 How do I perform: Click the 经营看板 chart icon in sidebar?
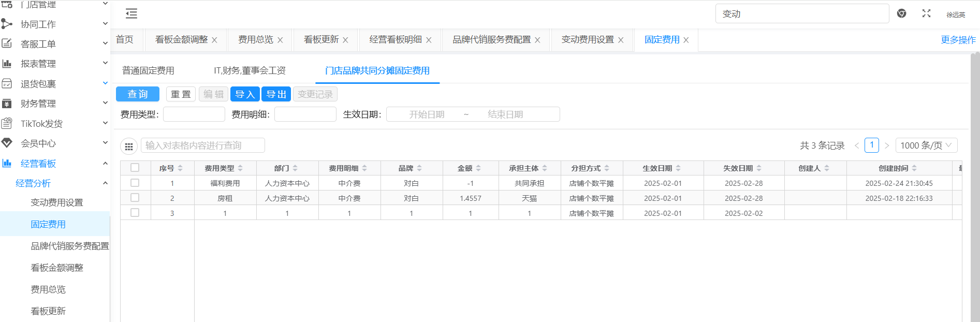point(7,164)
